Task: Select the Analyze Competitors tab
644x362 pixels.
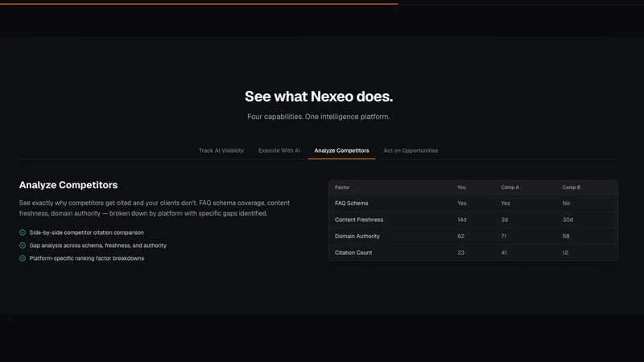Action: tap(341, 150)
